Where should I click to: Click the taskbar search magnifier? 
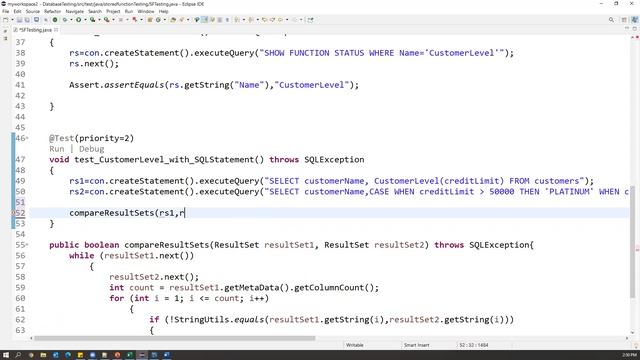[x=18, y=355]
